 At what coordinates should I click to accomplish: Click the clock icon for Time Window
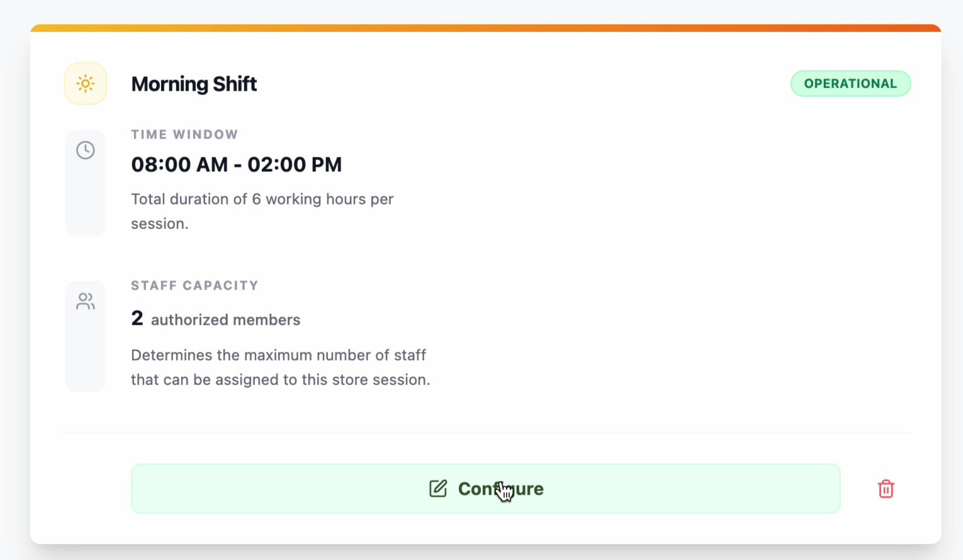tap(86, 150)
